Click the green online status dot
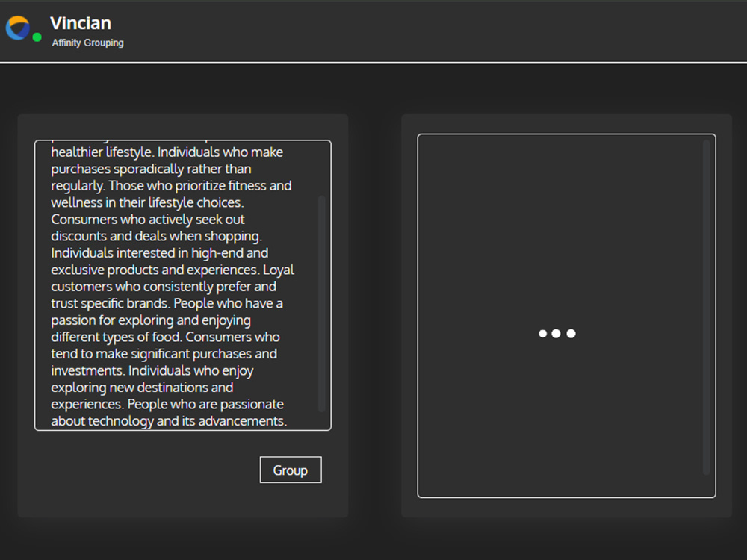747x560 pixels. coord(37,37)
